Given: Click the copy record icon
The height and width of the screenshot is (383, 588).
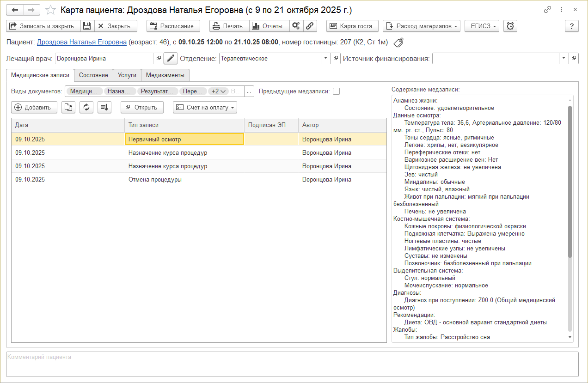Looking at the screenshot, I should coord(68,107).
